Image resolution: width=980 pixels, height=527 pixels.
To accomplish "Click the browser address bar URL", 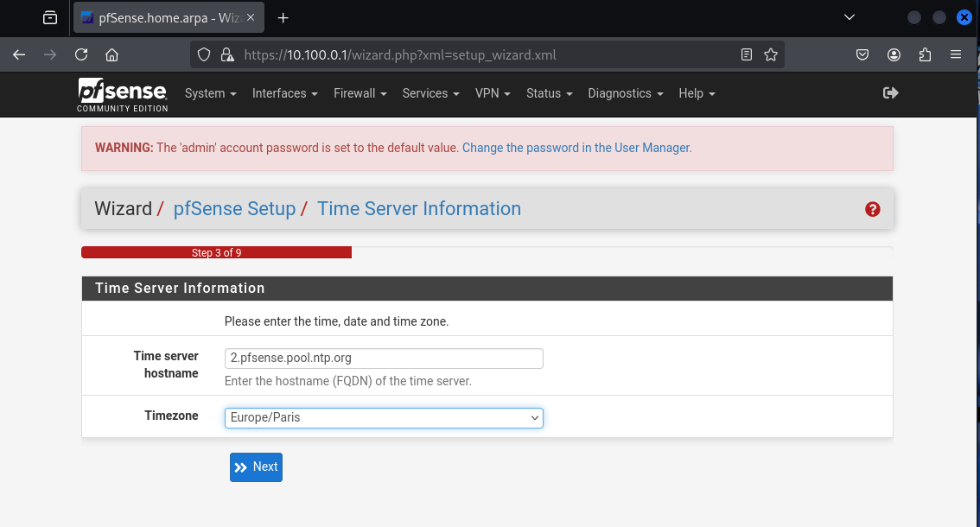I will coord(400,55).
